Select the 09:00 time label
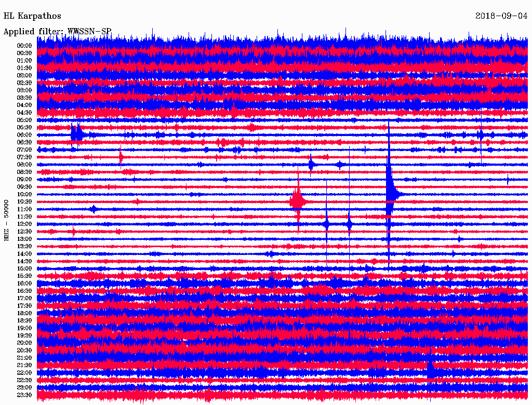The width and height of the screenshot is (532, 405). pos(24,180)
